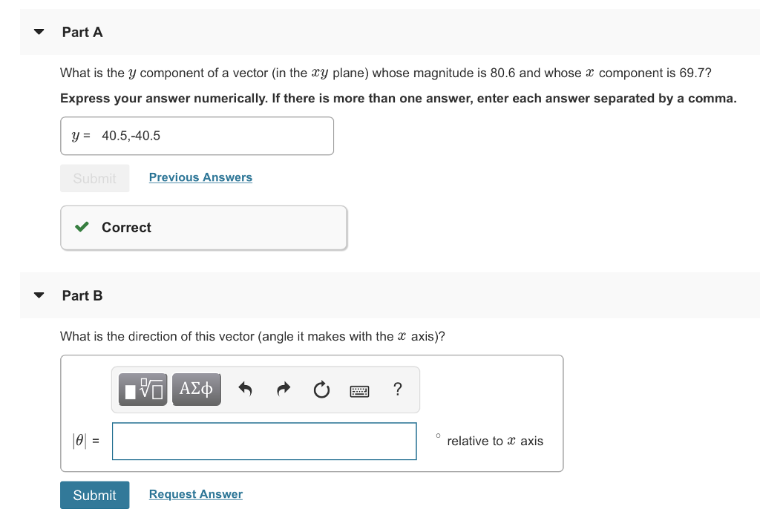Redo the equation edit
The height and width of the screenshot is (532, 760).
click(x=283, y=389)
